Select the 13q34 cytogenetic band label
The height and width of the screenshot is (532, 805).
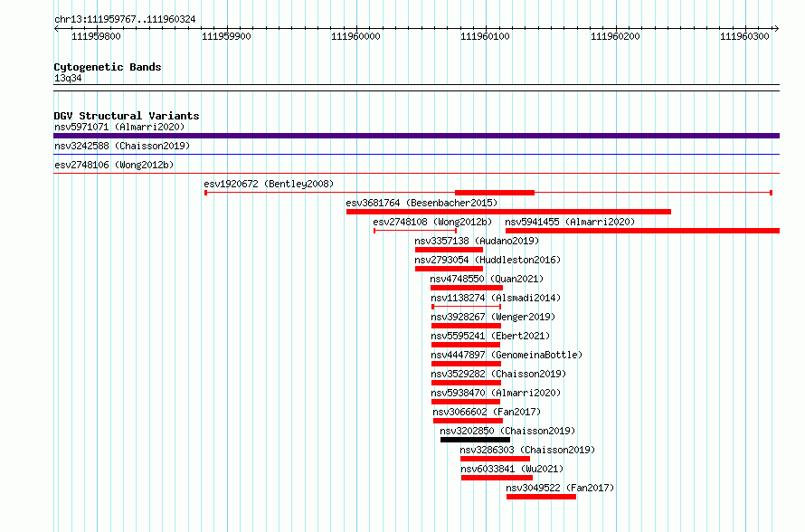(68, 78)
